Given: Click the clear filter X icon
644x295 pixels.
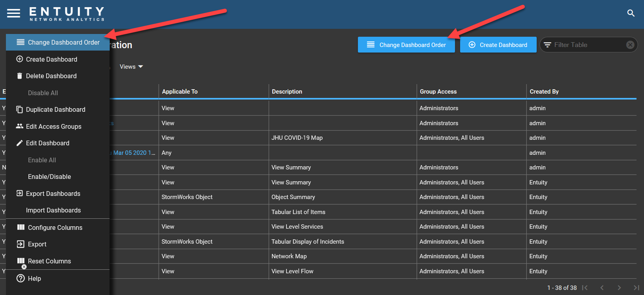Looking at the screenshot, I should [630, 45].
